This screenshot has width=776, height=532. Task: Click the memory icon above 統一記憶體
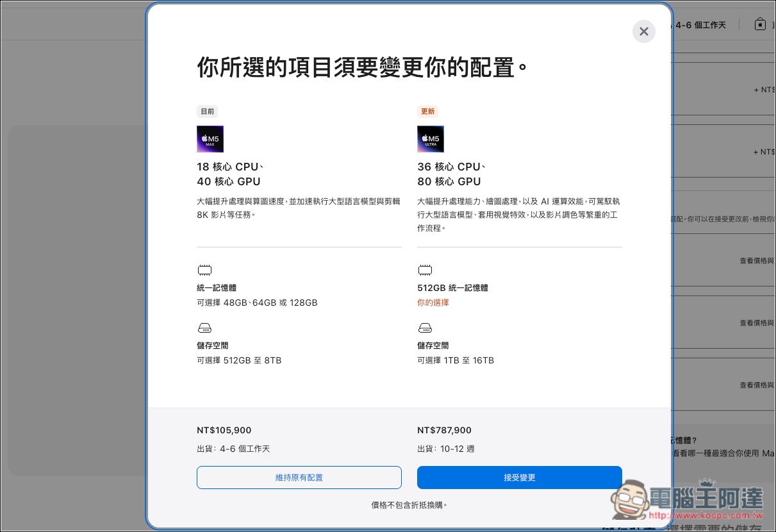coord(204,270)
